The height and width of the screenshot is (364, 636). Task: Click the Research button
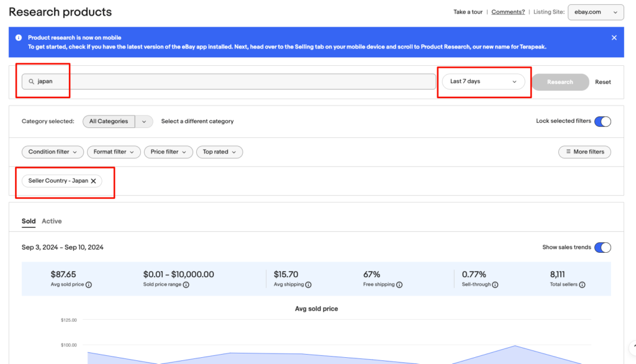click(x=560, y=82)
